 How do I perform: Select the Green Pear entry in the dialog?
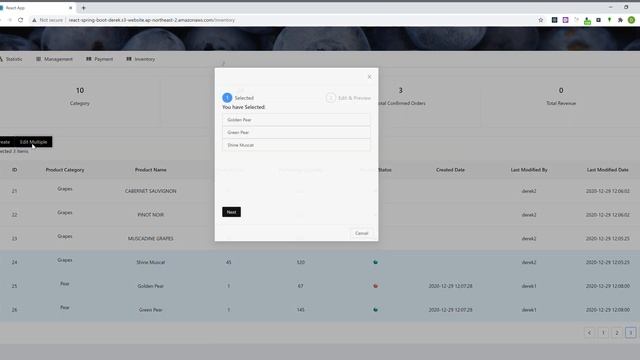(296, 132)
